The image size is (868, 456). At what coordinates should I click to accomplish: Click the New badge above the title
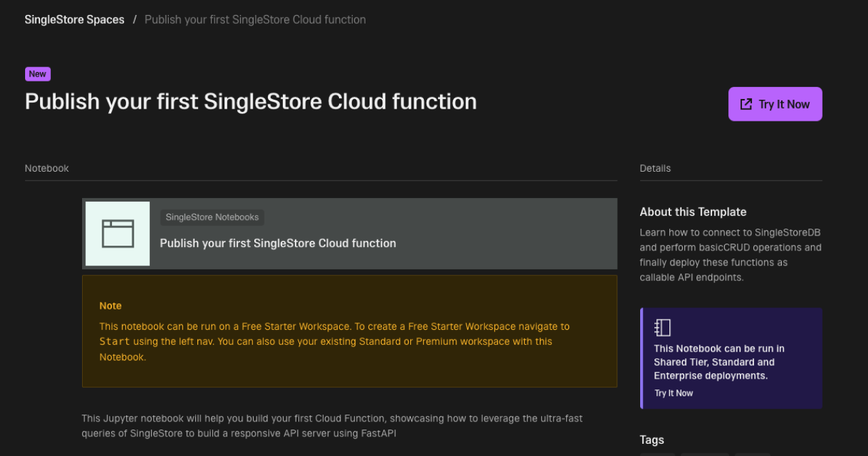[37, 73]
